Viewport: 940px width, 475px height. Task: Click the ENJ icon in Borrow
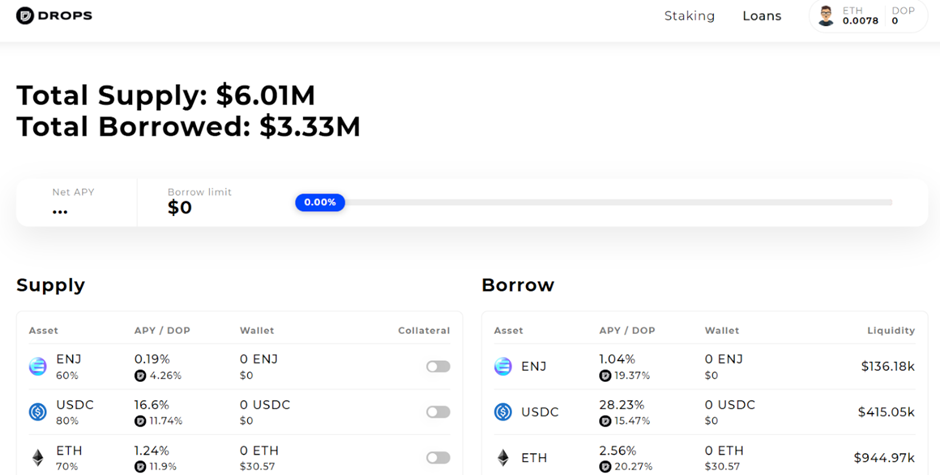503,367
